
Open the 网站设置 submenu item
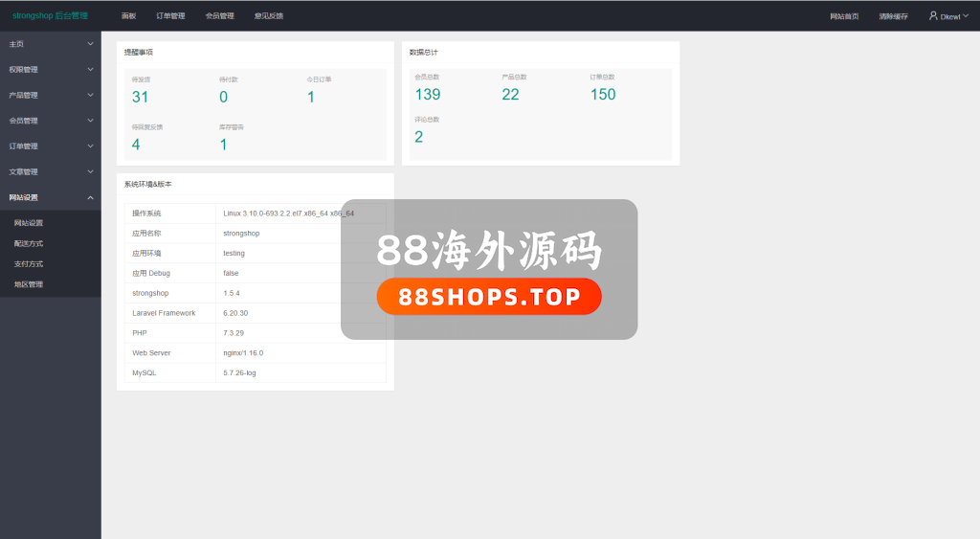pyautogui.click(x=29, y=223)
